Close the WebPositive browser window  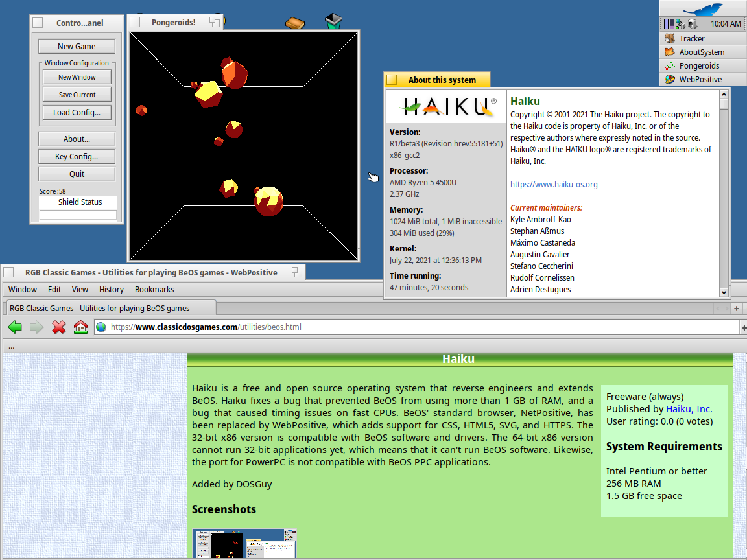(x=8, y=272)
